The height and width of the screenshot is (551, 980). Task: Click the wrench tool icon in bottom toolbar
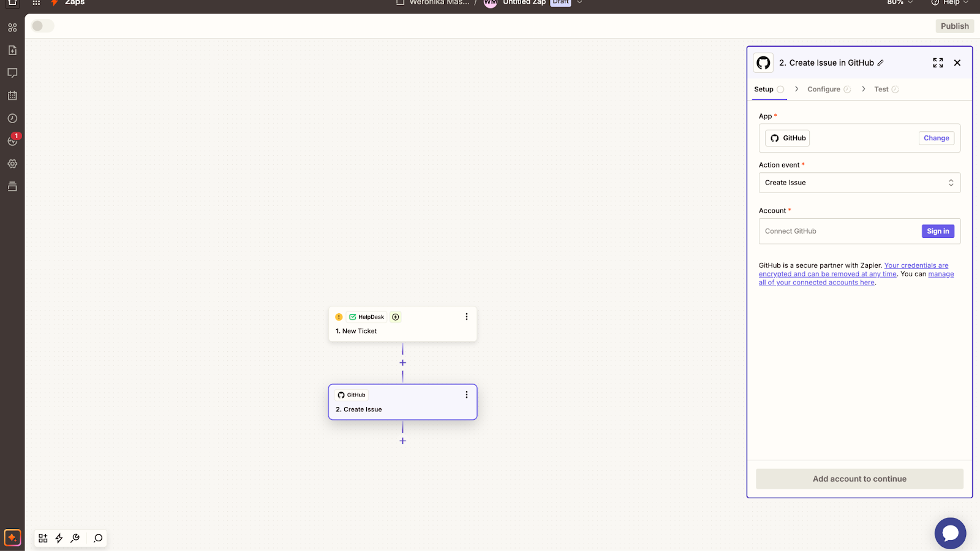tap(75, 538)
